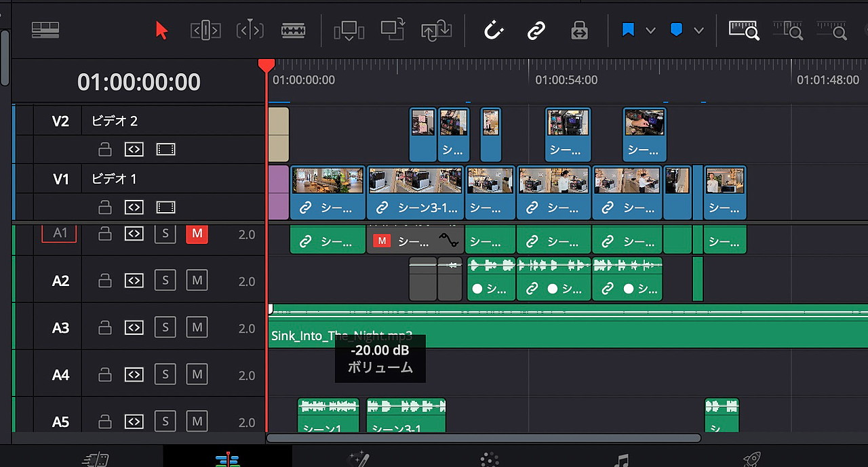Click the Full extent zoom icon
The height and width of the screenshot is (467, 868).
(x=744, y=31)
